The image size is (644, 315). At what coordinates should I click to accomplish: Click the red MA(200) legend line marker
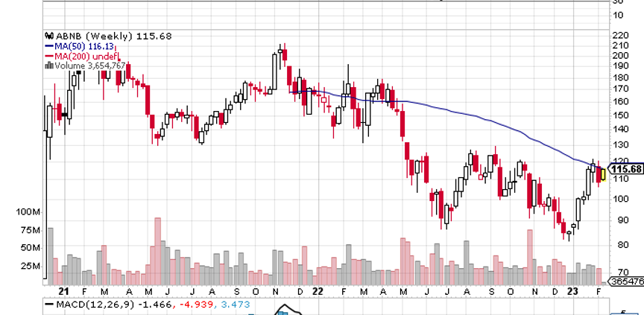[x=48, y=55]
